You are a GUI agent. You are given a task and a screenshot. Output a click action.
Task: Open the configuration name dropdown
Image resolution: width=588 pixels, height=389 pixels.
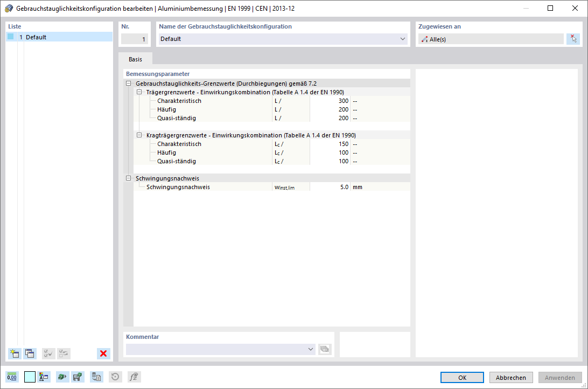(x=403, y=39)
